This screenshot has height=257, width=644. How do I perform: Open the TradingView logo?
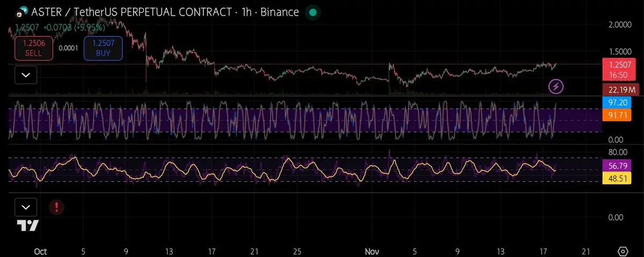point(27,226)
